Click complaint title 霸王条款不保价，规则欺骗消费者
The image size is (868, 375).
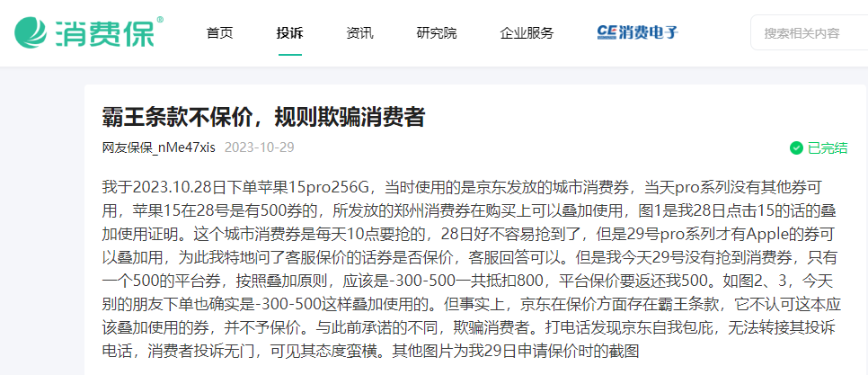(263, 117)
